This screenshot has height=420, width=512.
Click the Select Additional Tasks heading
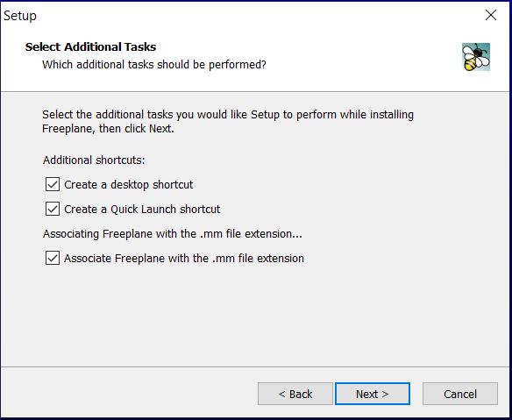[x=91, y=47]
